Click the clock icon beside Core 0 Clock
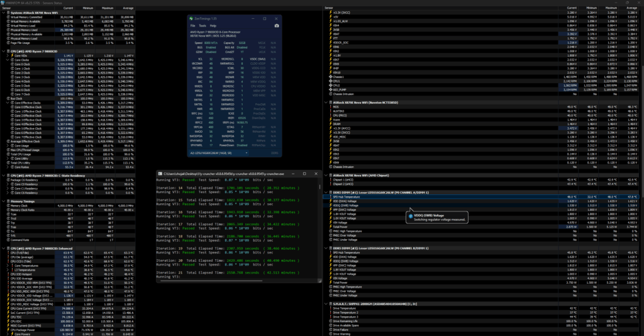The image size is (644, 336). [13, 64]
